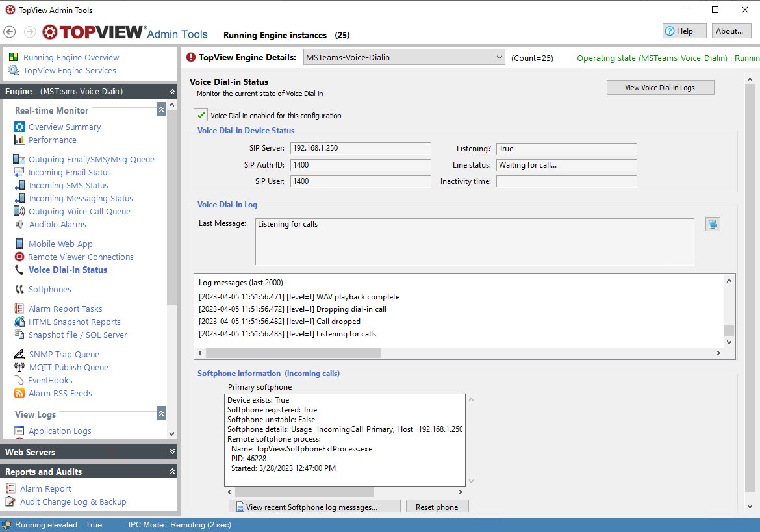The height and width of the screenshot is (532, 760).
Task: Open the Application Logs link
Action: pos(60,431)
